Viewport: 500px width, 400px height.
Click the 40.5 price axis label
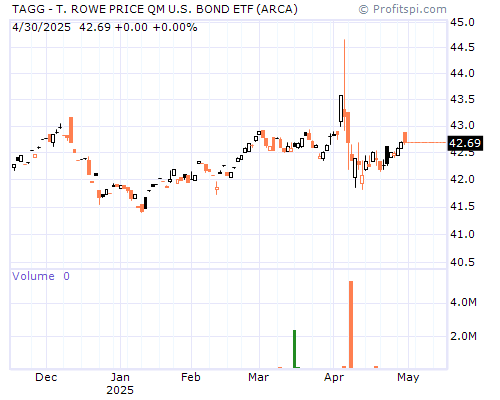pyautogui.click(x=462, y=262)
